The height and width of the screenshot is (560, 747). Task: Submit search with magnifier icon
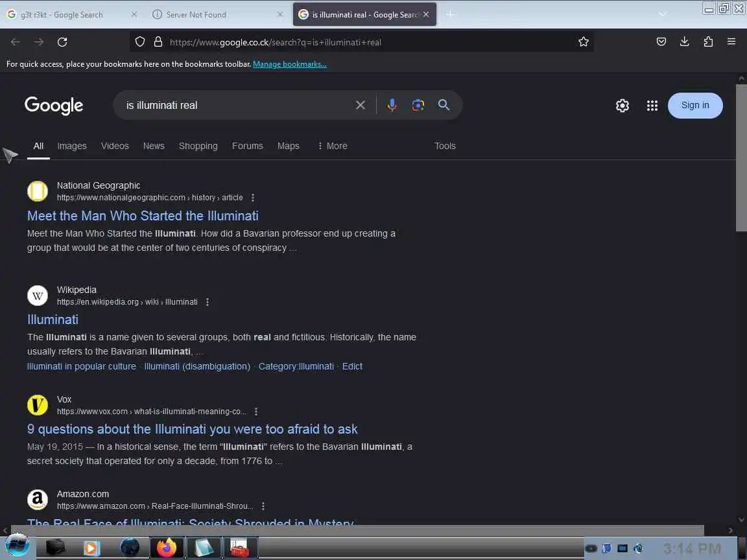[x=444, y=105]
